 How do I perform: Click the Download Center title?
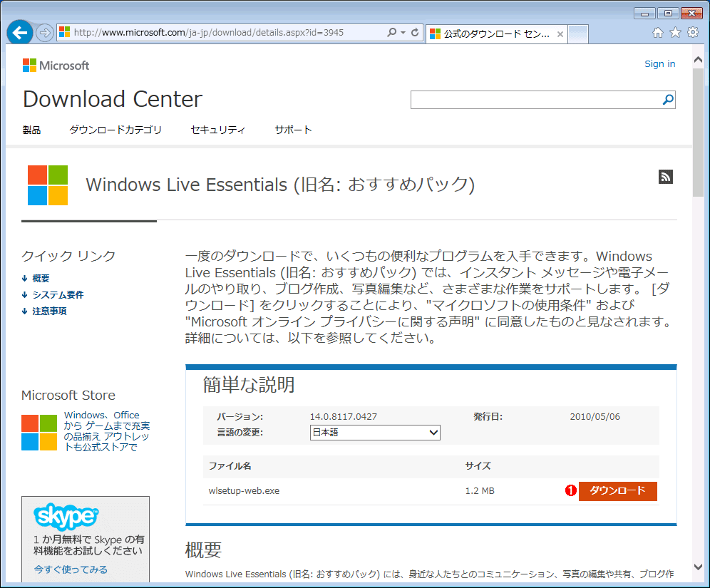click(x=113, y=99)
